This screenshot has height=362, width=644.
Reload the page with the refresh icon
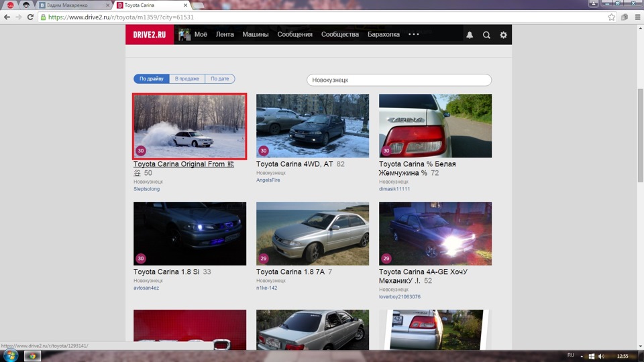click(x=30, y=17)
